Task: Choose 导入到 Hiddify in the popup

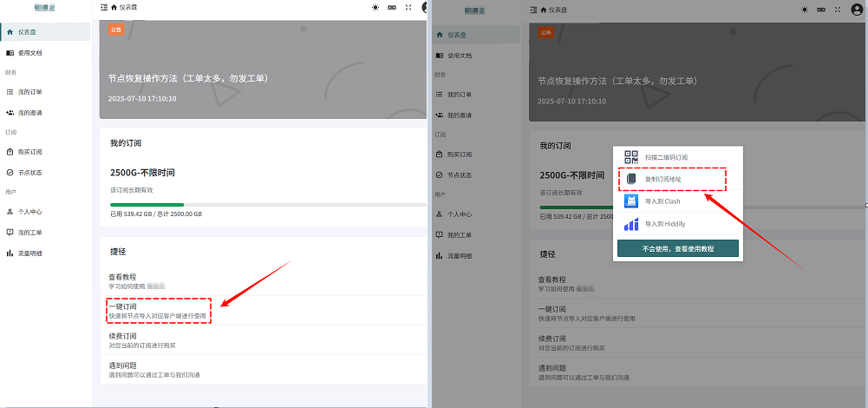Action: pos(678,225)
